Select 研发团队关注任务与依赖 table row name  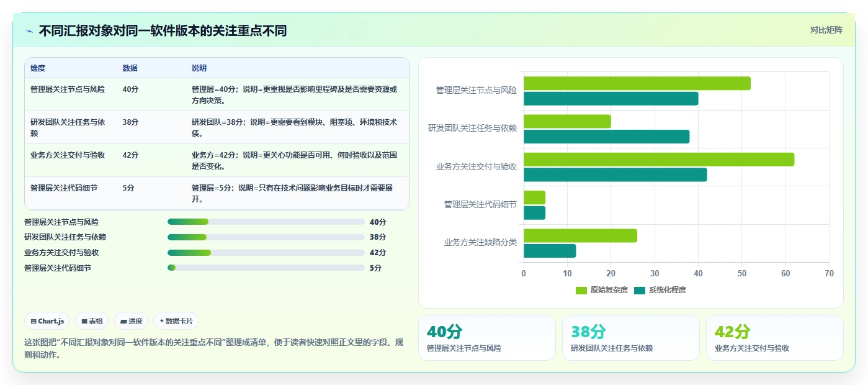click(68, 127)
